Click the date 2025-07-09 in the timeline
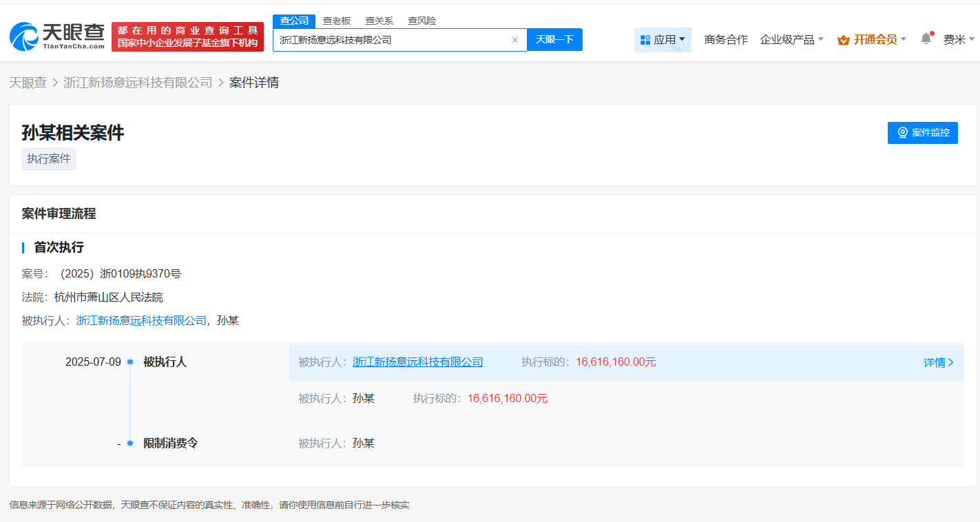 tap(93, 362)
